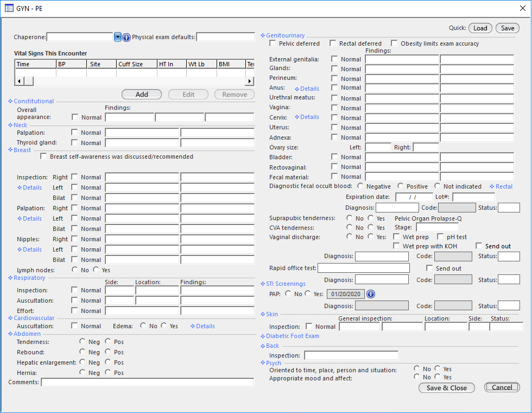Click the Comments text field
The width and height of the screenshot is (532, 413).
click(x=148, y=383)
